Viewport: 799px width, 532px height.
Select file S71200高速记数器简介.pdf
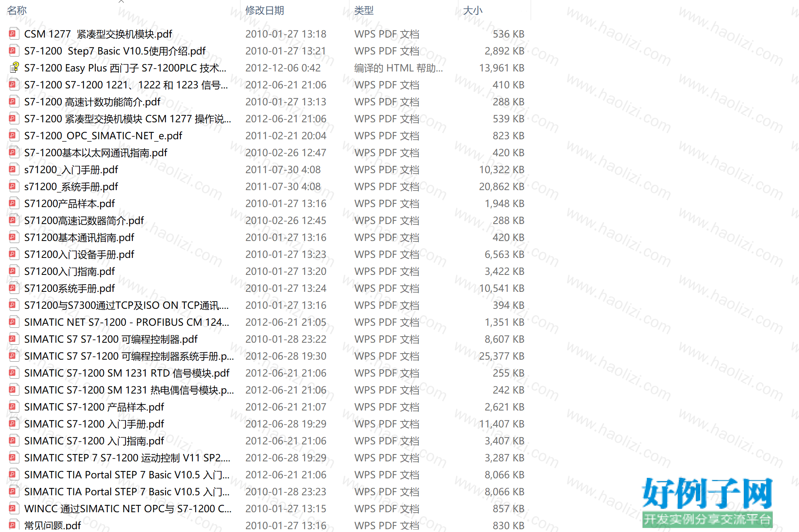(x=84, y=220)
